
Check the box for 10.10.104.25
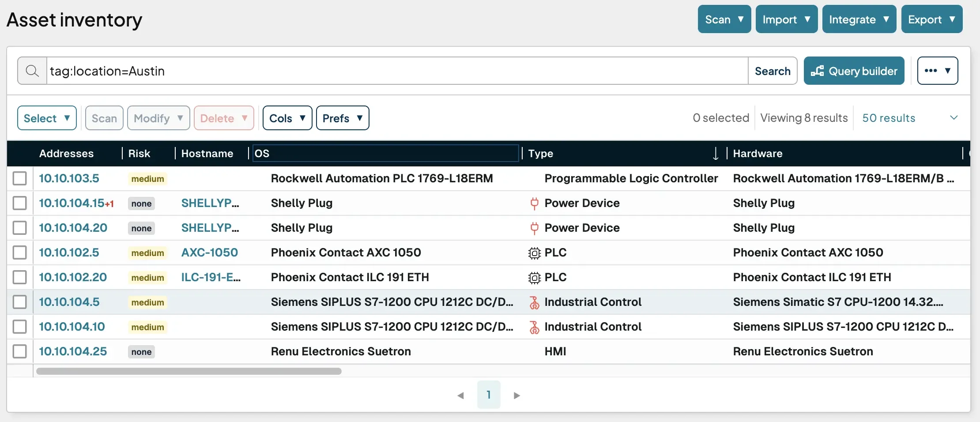point(19,351)
